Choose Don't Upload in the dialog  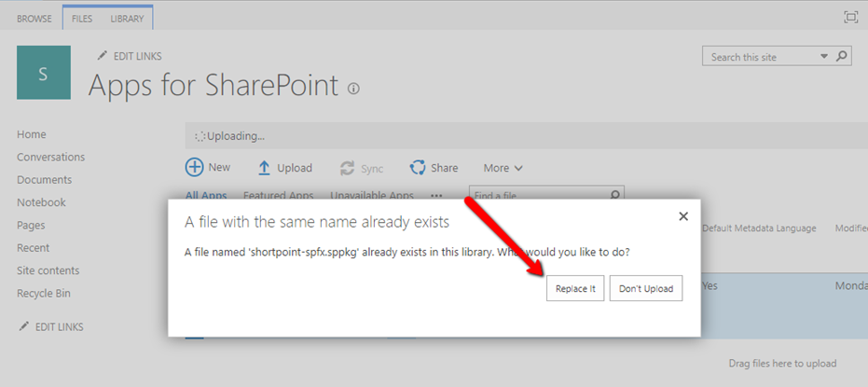(x=646, y=288)
